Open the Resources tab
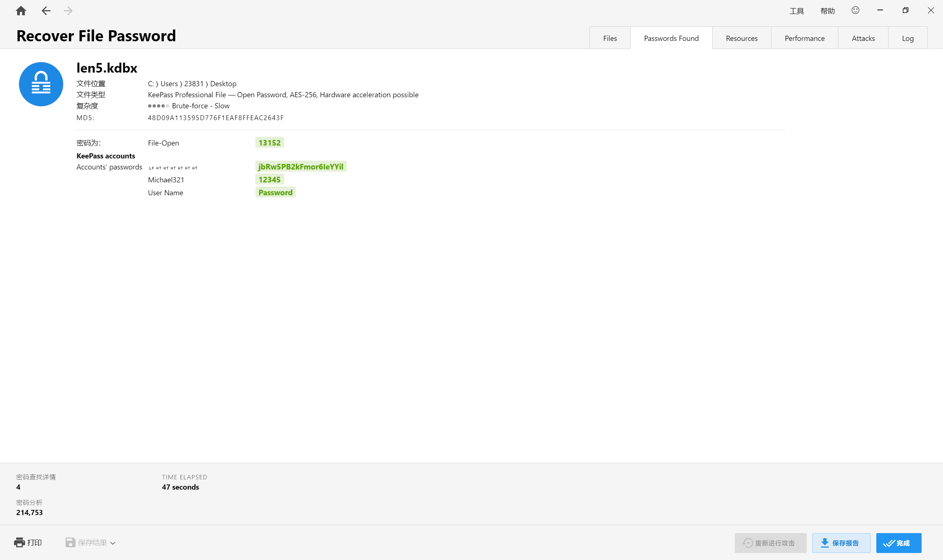943x560 pixels. [741, 38]
